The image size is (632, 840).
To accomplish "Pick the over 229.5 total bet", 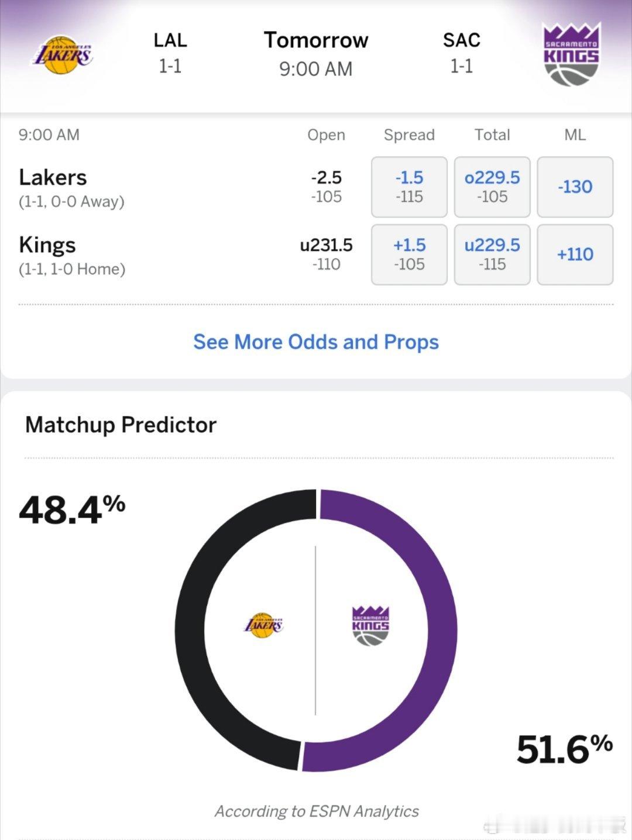I will tap(492, 187).
